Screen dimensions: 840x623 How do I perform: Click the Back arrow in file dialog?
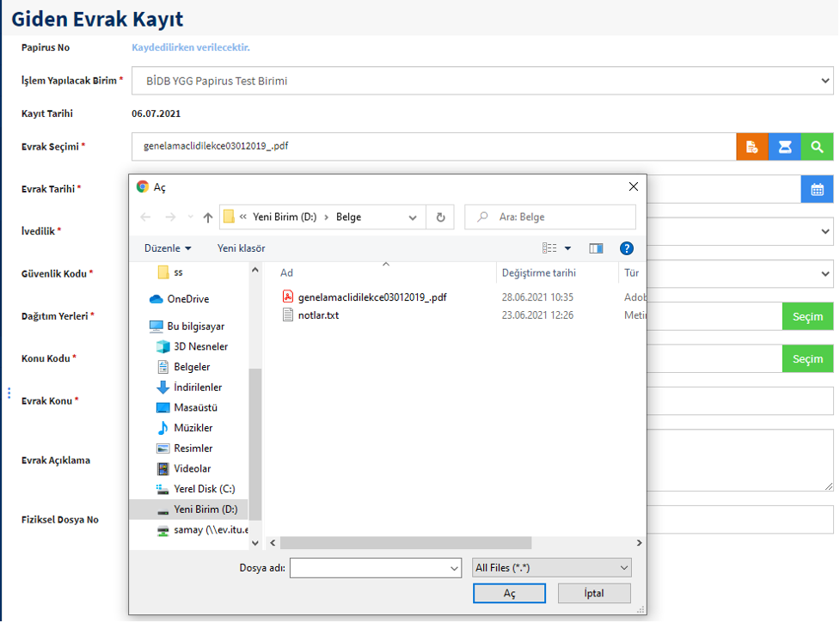145,217
